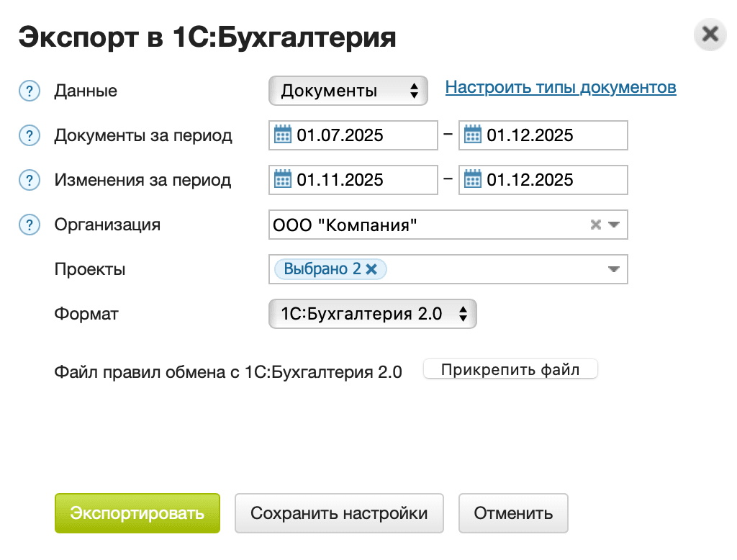Click the help icon next to Данные

click(x=29, y=91)
